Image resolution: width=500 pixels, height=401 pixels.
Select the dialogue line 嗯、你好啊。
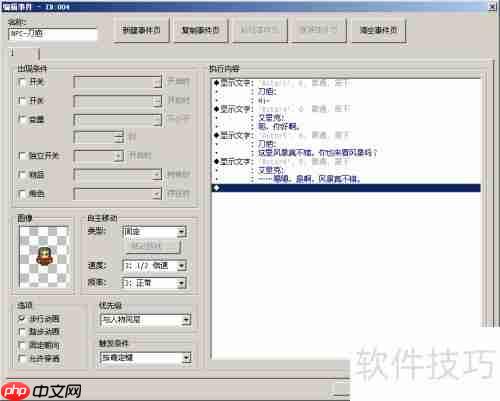coord(279,126)
